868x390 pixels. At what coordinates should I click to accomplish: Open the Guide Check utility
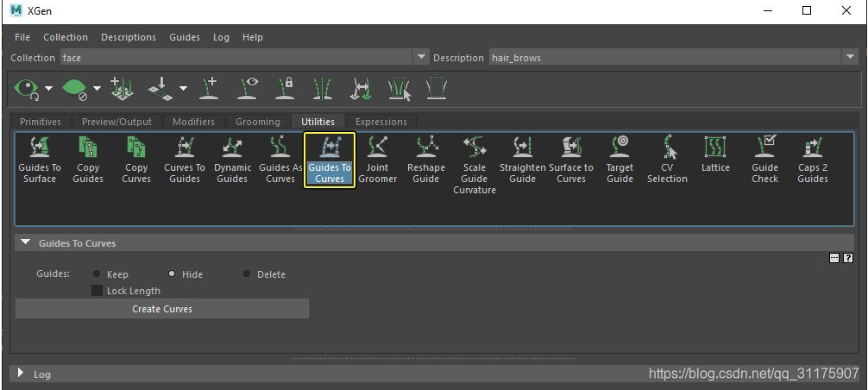point(764,160)
